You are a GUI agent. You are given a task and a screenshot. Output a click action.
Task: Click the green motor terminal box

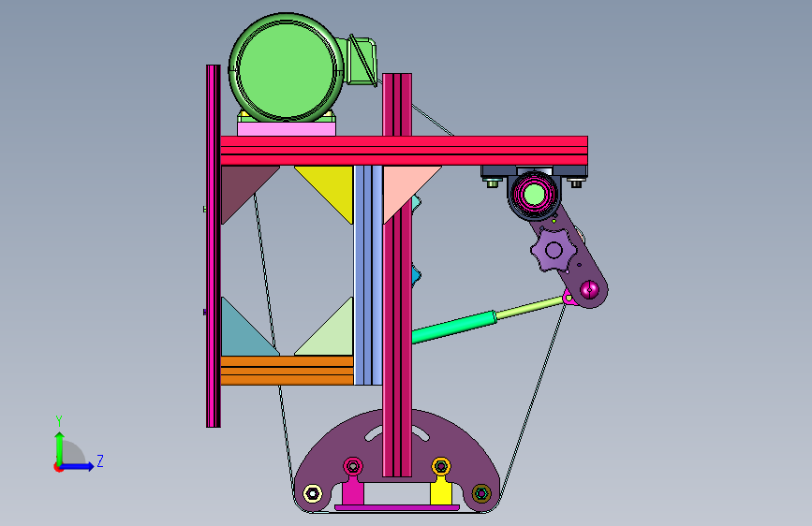(361, 61)
